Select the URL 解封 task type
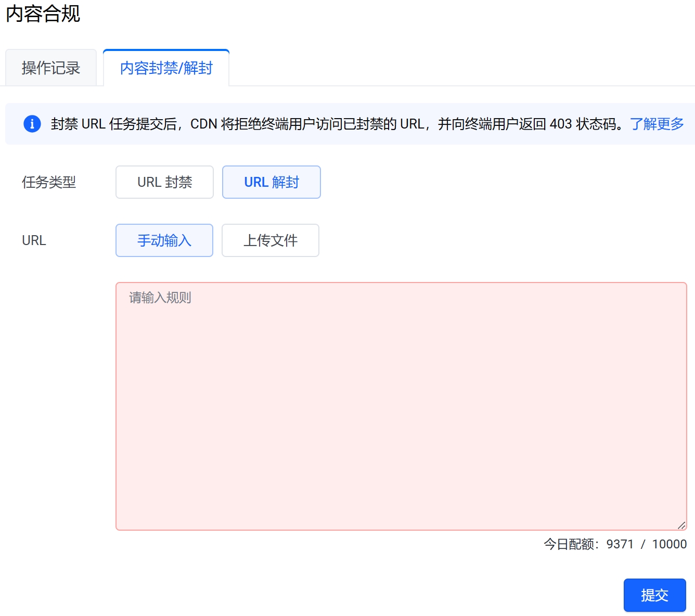Screen dimensions: 695x616 point(271,182)
